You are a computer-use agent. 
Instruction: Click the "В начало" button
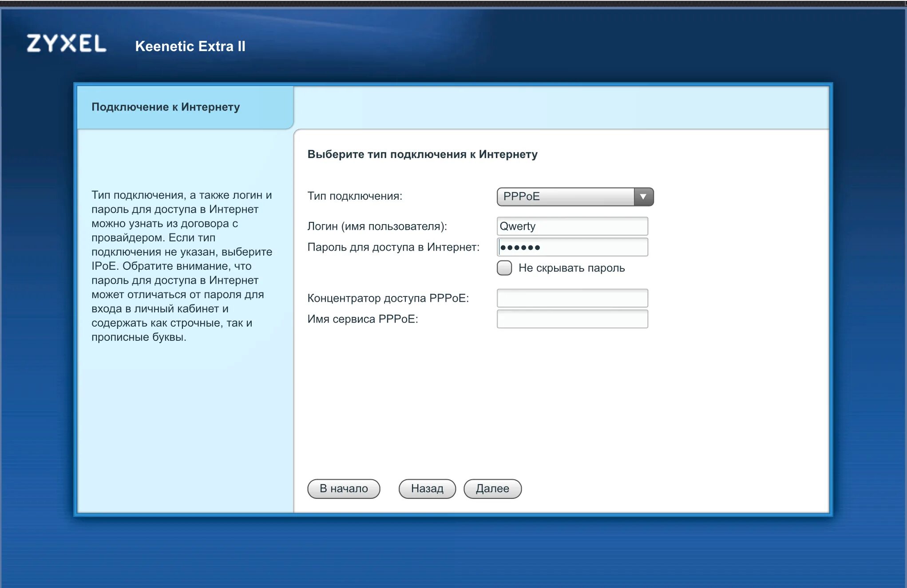344,489
